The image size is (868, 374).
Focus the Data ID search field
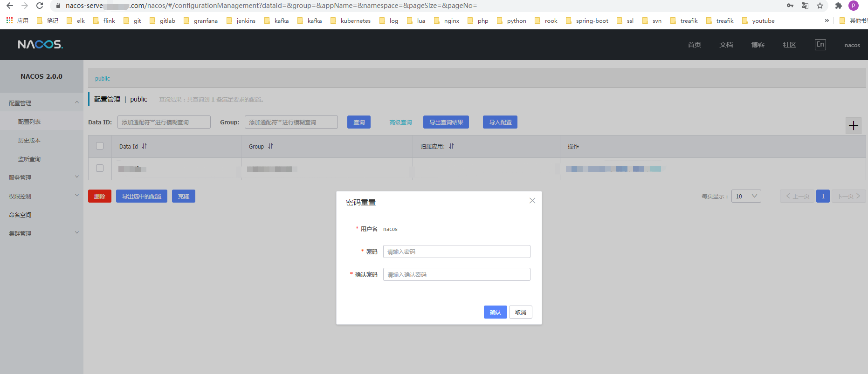pyautogui.click(x=164, y=122)
